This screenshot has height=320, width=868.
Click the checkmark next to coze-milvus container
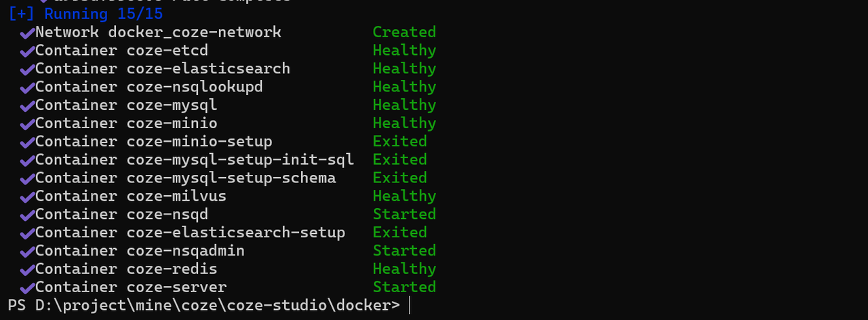pos(27,197)
